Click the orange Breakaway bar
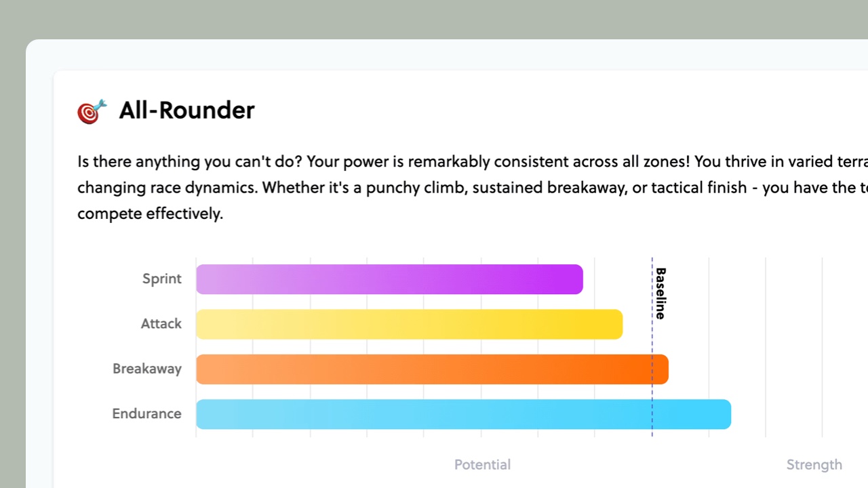The height and width of the screenshot is (488, 868). 432,369
